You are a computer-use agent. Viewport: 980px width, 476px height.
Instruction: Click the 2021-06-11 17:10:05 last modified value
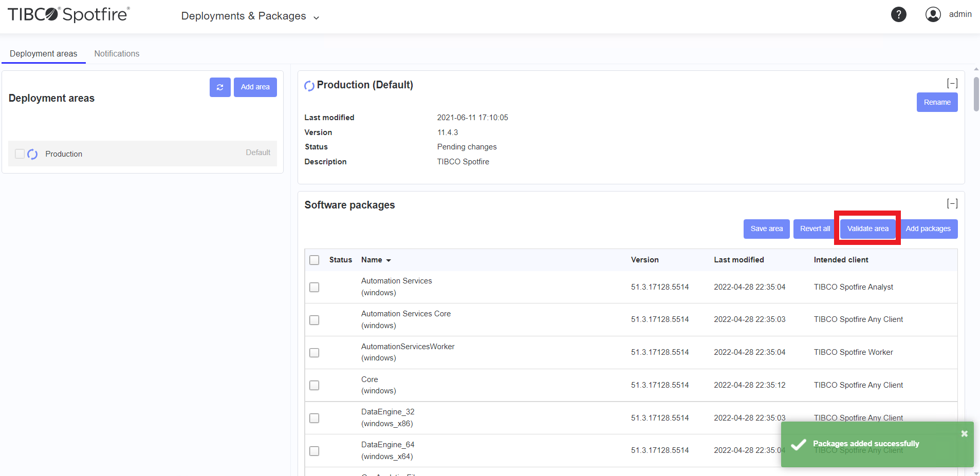pos(472,118)
